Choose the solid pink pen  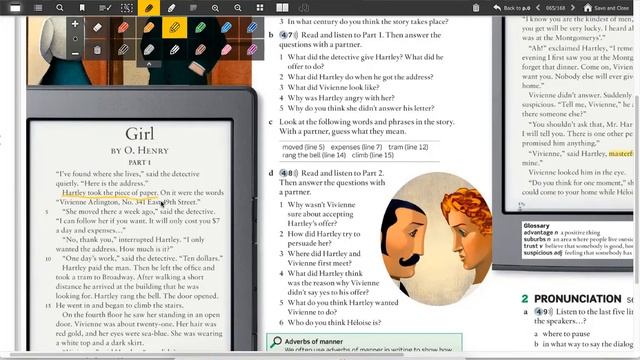[226, 50]
